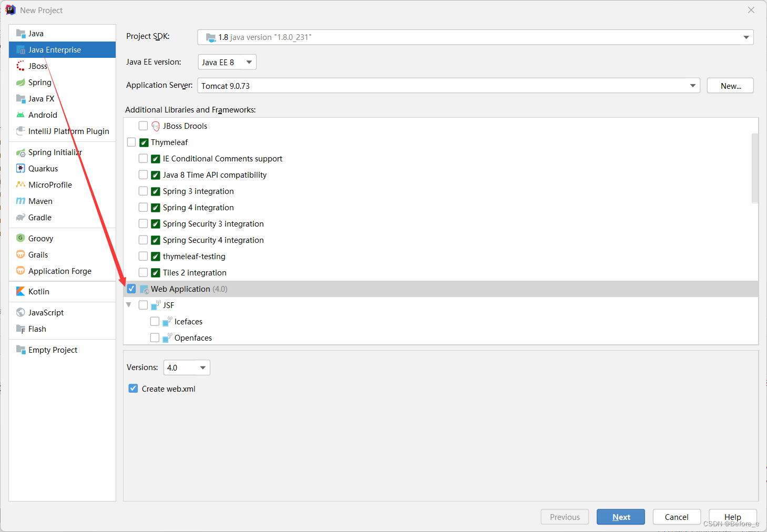767x532 pixels.
Task: Click the Cancel button
Action: point(677,517)
